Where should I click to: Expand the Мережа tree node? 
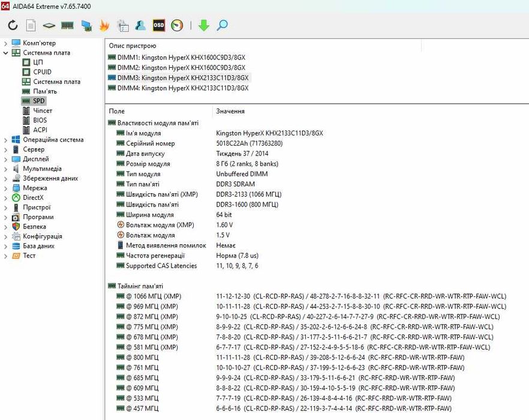pos(5,188)
